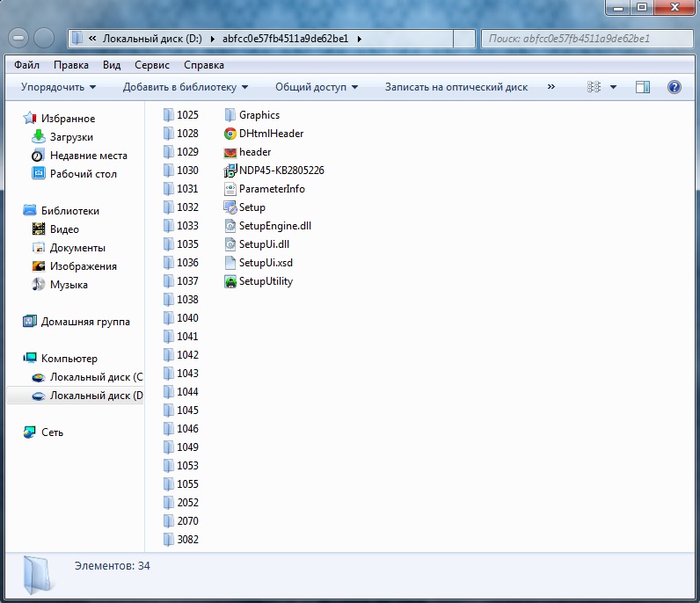
Task: Open the Упорядочить dropdown menu
Action: coord(58,87)
